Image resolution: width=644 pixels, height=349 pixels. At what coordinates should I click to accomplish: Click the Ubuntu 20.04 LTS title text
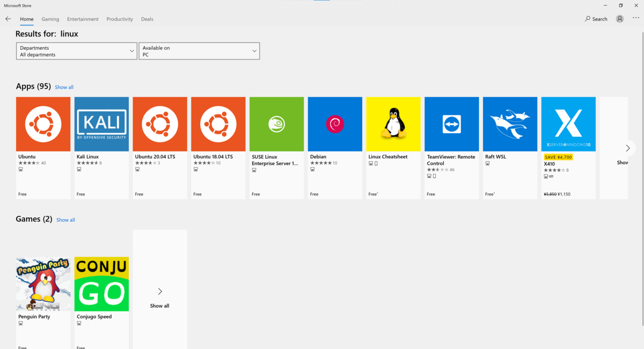[155, 157]
